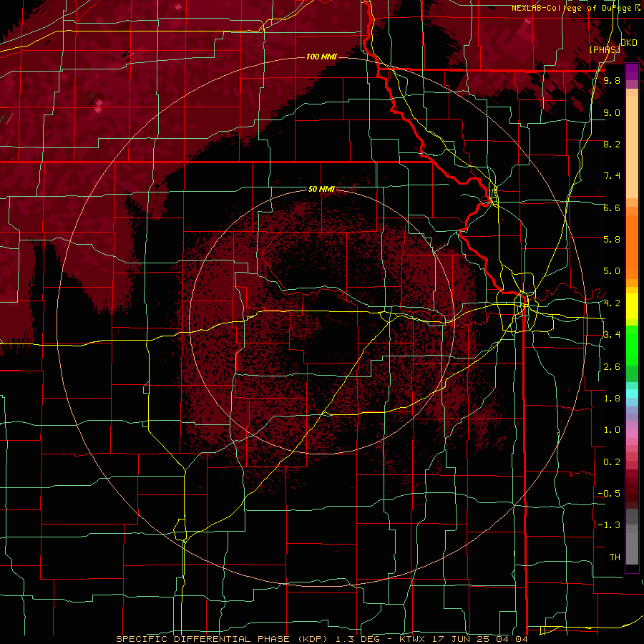Click the NEXLAB logo glyph after DuPage

(x=638, y=8)
